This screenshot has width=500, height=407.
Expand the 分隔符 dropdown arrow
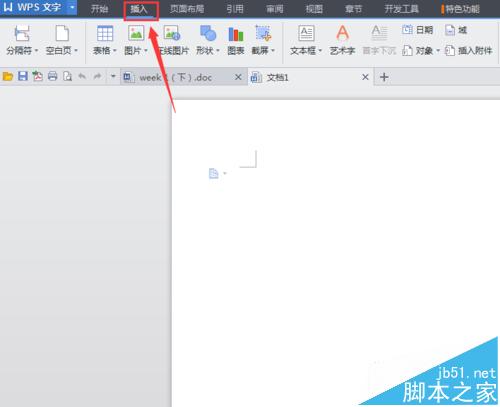[x=36, y=51]
